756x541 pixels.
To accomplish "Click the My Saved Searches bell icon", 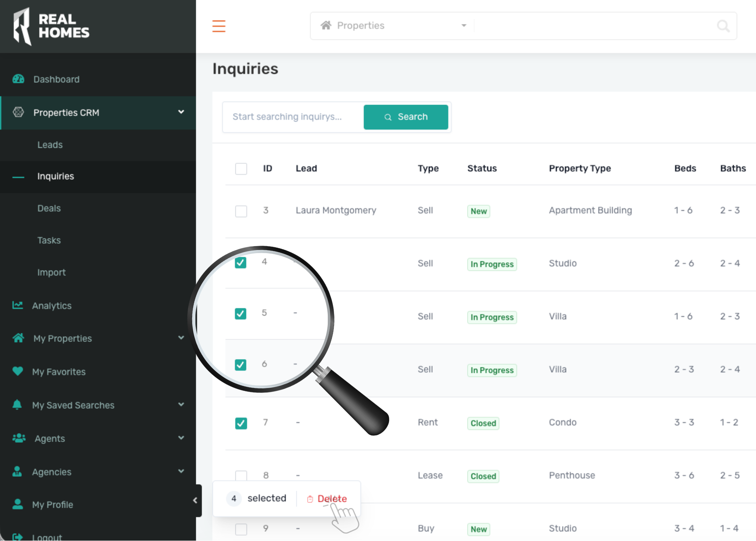I will coord(17,404).
